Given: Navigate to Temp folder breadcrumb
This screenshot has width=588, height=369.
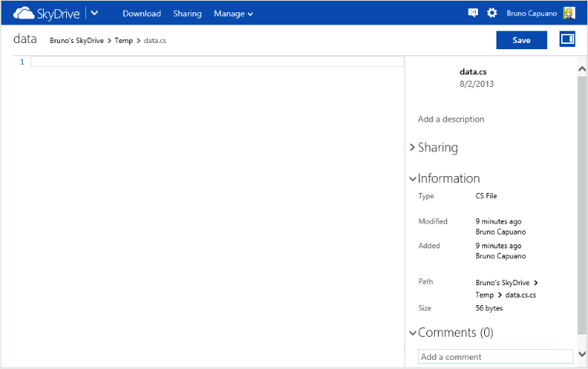Looking at the screenshot, I should pos(123,40).
